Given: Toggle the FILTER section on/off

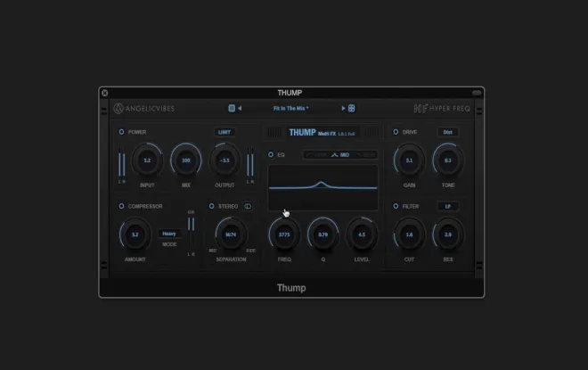Looking at the screenshot, I should point(396,206).
